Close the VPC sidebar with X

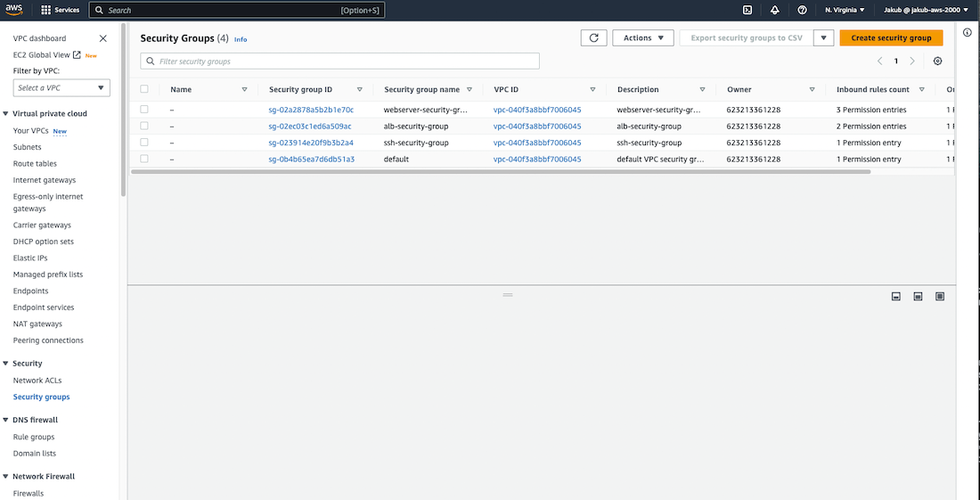pos(103,38)
